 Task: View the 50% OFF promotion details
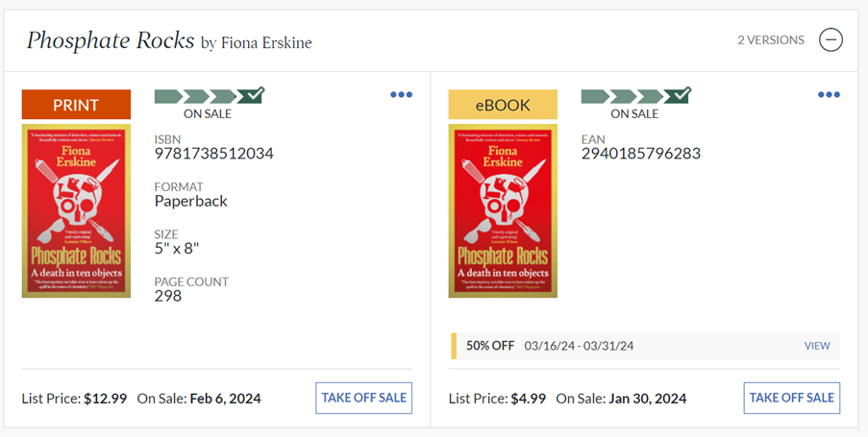pos(817,346)
